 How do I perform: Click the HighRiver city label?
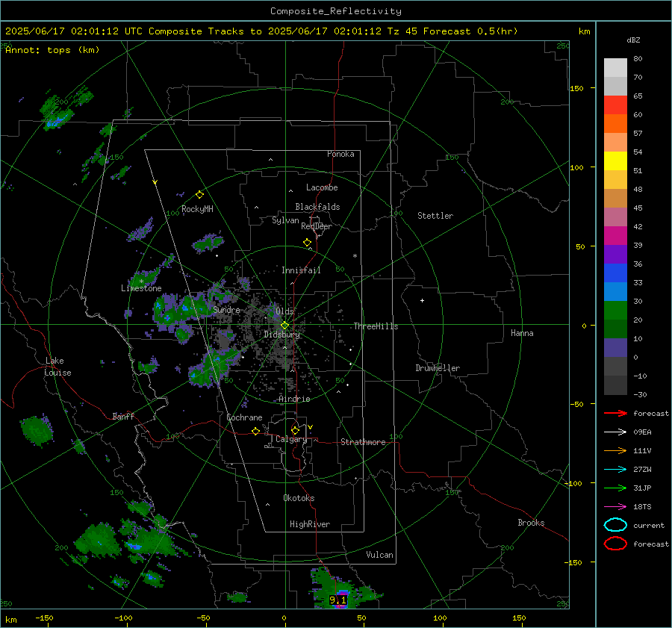(309, 524)
